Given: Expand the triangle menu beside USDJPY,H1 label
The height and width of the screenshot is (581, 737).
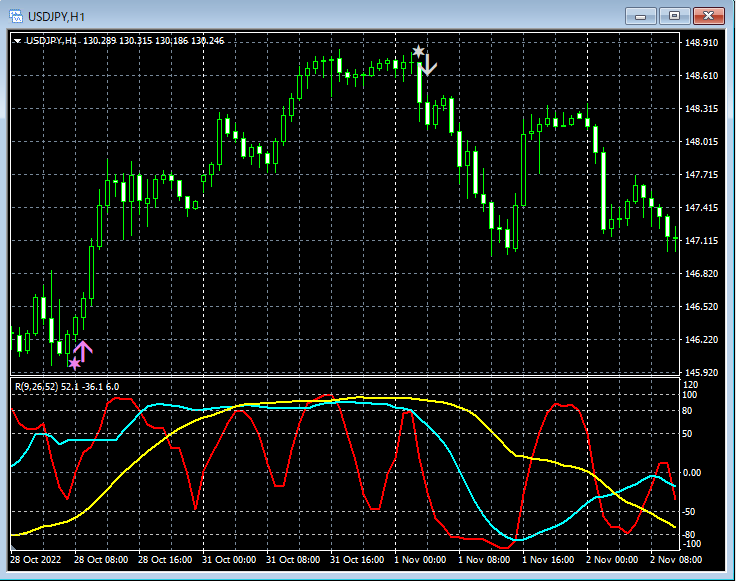Looking at the screenshot, I should tap(18, 41).
